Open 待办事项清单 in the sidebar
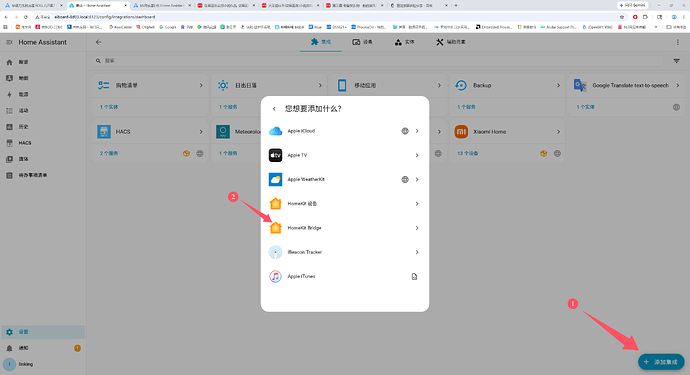 (43, 175)
